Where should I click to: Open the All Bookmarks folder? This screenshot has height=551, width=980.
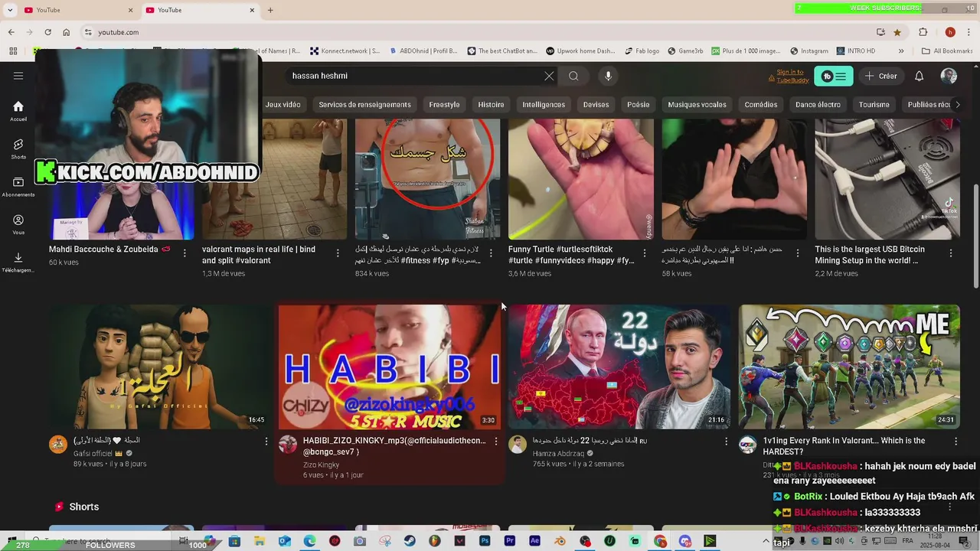[947, 51]
